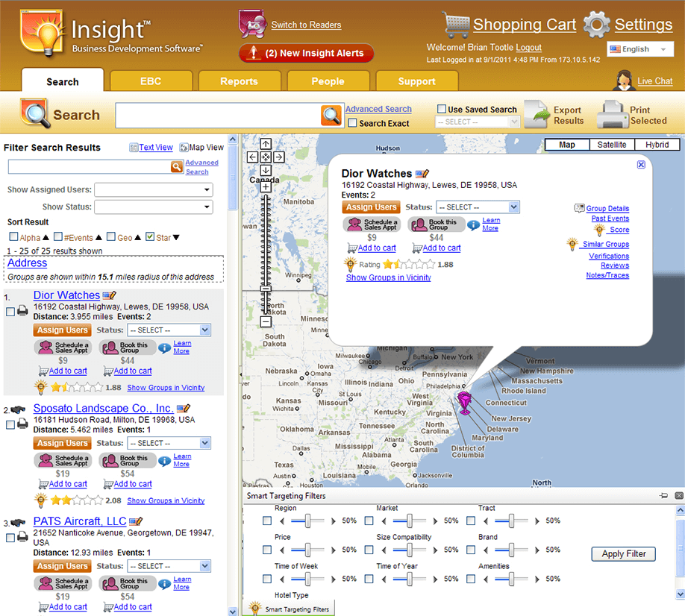Select checkbox for Dior Watches result
685x616 pixels.
[10, 312]
